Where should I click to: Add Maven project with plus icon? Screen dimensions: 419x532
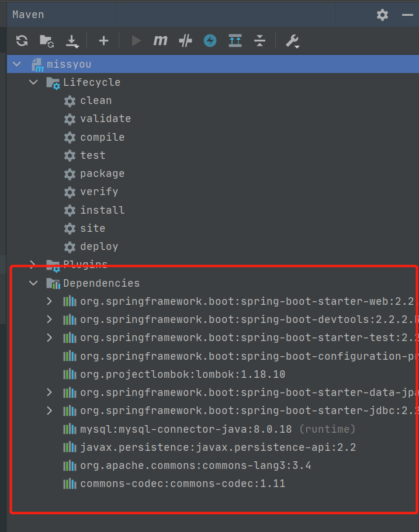coord(103,41)
